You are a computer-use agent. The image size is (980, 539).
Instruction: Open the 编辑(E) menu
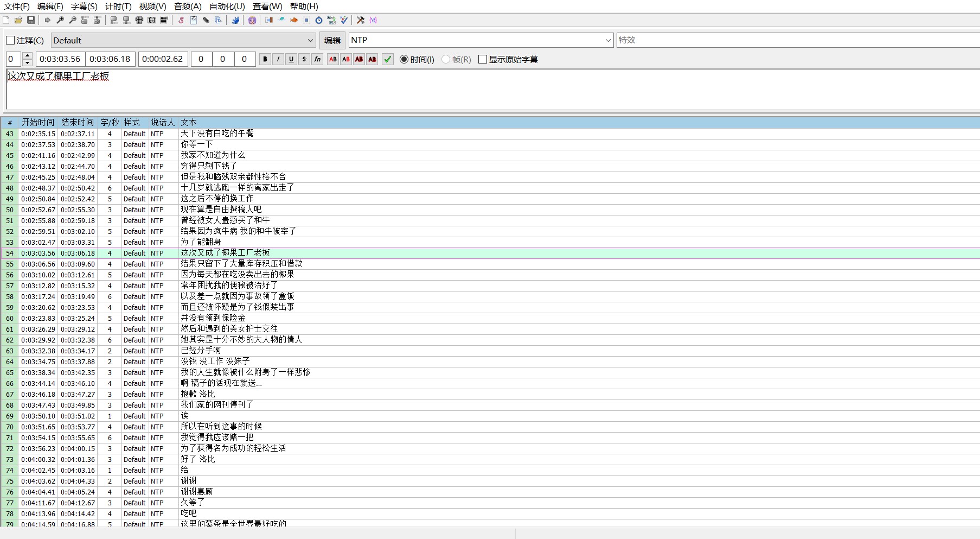50,7
